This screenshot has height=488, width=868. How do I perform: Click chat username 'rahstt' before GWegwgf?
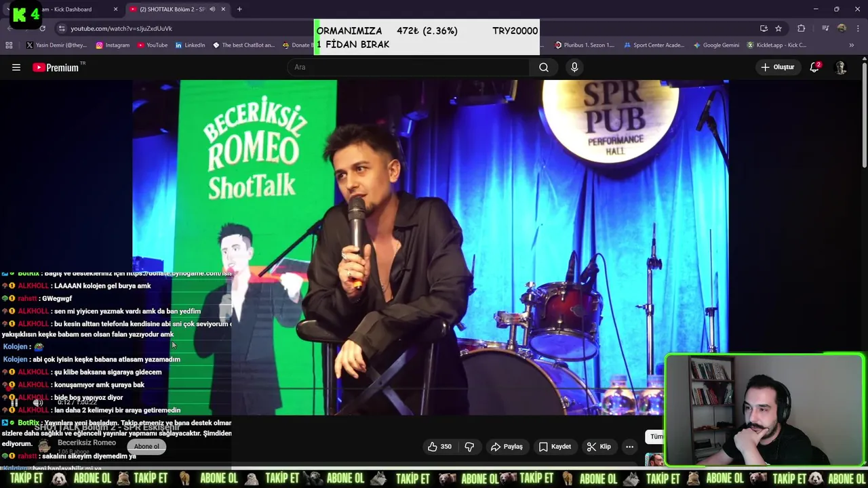(x=27, y=298)
